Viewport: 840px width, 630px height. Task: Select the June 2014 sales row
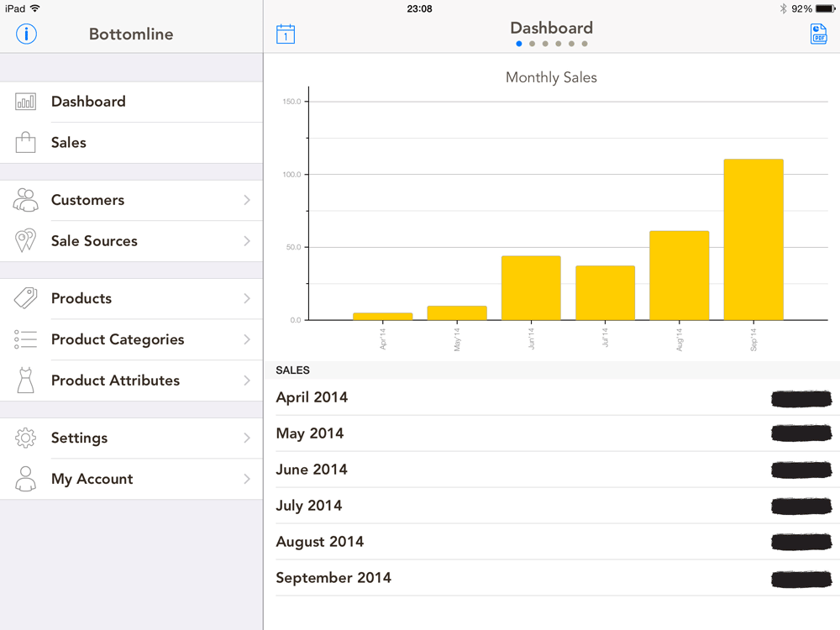tap(553, 470)
